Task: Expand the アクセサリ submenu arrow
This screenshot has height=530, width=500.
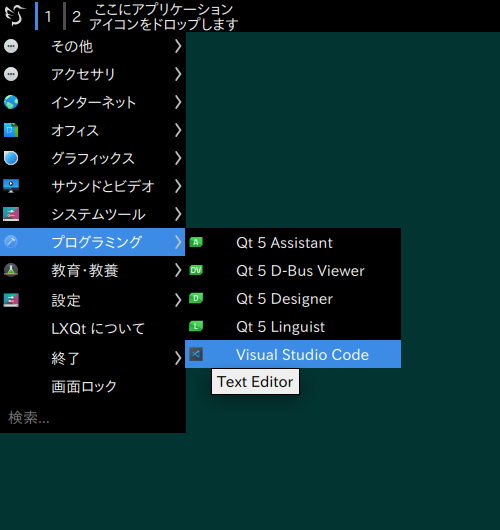Action: [178, 74]
